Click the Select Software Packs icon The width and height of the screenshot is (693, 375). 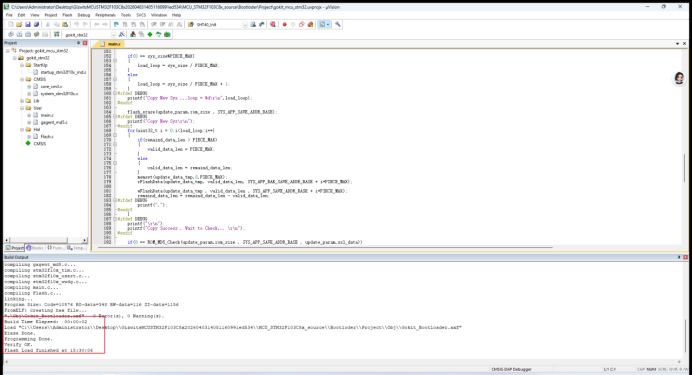[158, 34]
